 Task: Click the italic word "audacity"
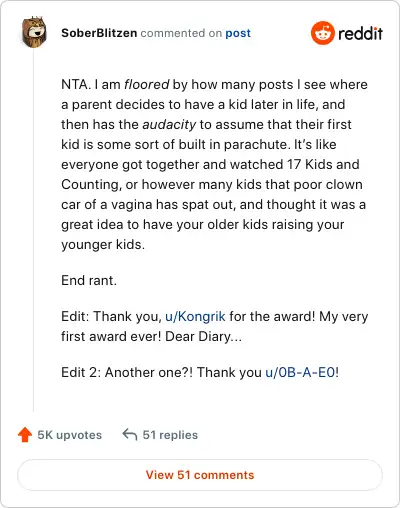169,125
